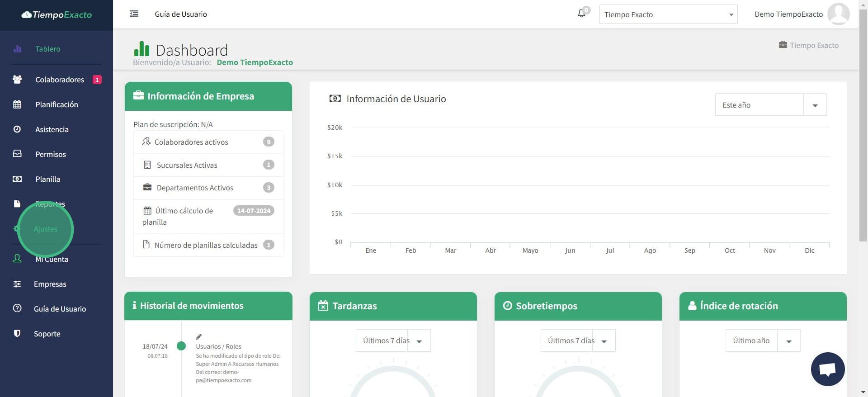
Task: Click the green timeline dot for 18/07/24
Action: (181, 346)
